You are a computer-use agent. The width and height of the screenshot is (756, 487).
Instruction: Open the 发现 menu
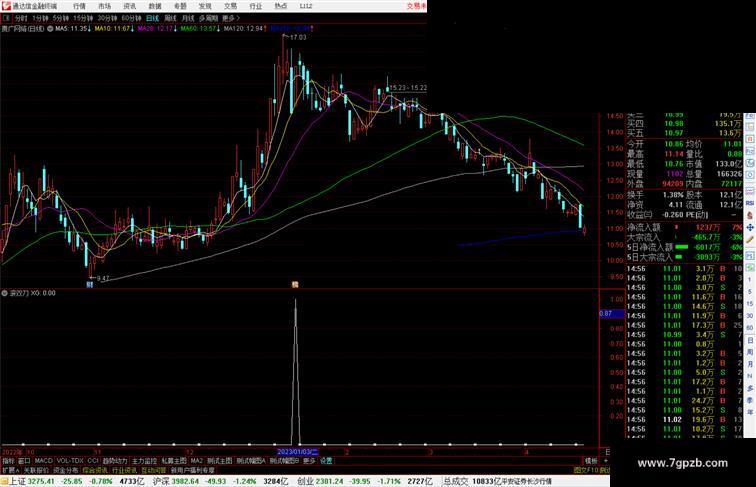coord(205,6)
